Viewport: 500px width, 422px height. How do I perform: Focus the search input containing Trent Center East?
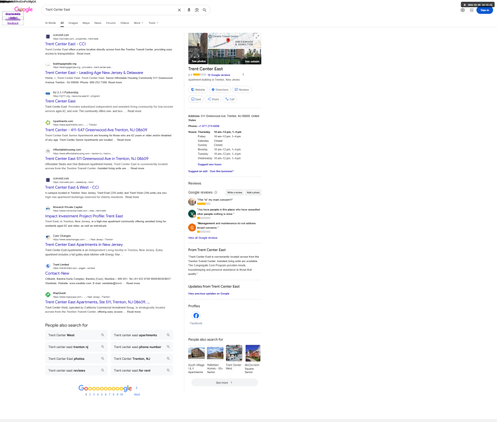pyautogui.click(x=110, y=10)
